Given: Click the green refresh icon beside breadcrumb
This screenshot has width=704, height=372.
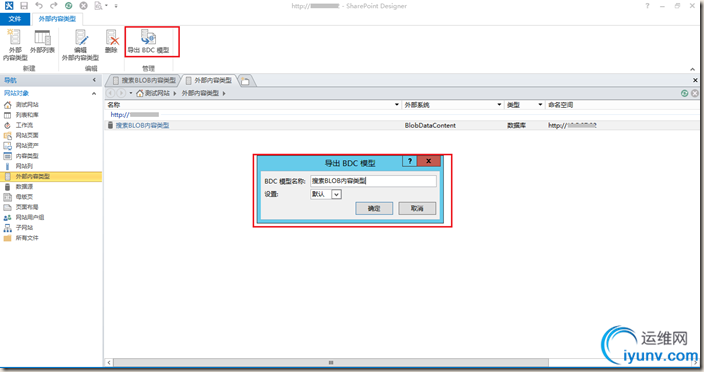Looking at the screenshot, I should [x=684, y=93].
